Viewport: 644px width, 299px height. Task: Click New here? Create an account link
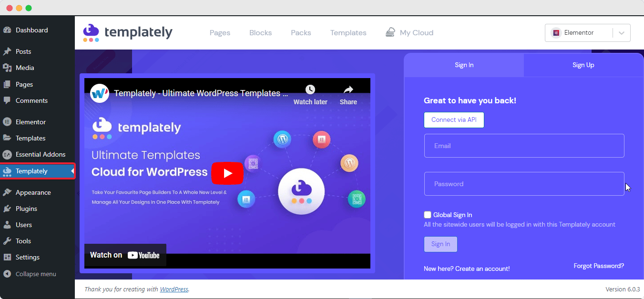[467, 269]
